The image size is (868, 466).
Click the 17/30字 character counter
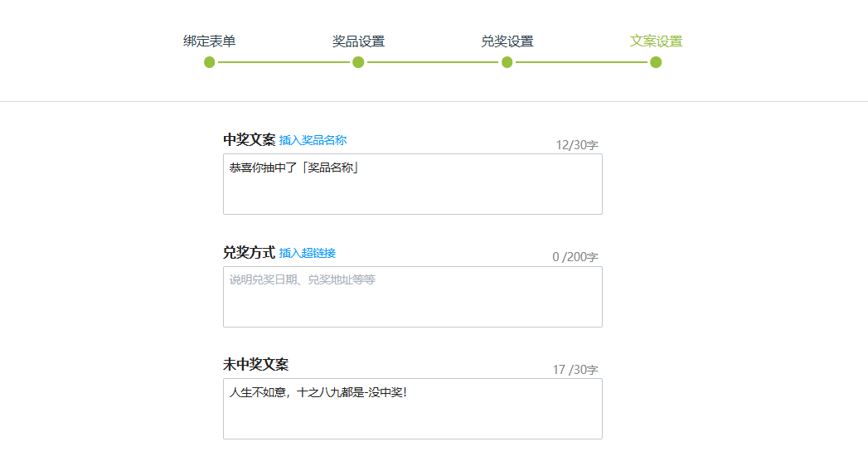[575, 370]
